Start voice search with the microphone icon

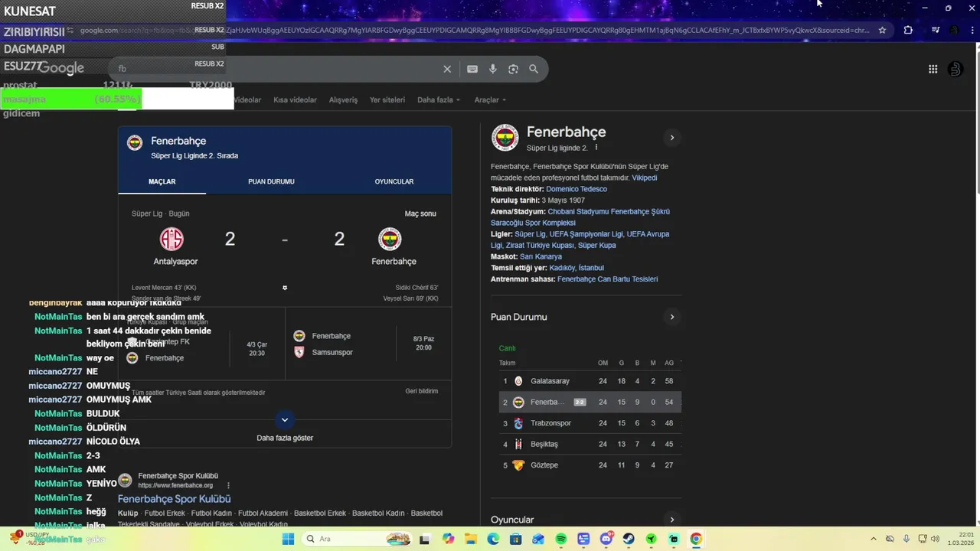(493, 69)
